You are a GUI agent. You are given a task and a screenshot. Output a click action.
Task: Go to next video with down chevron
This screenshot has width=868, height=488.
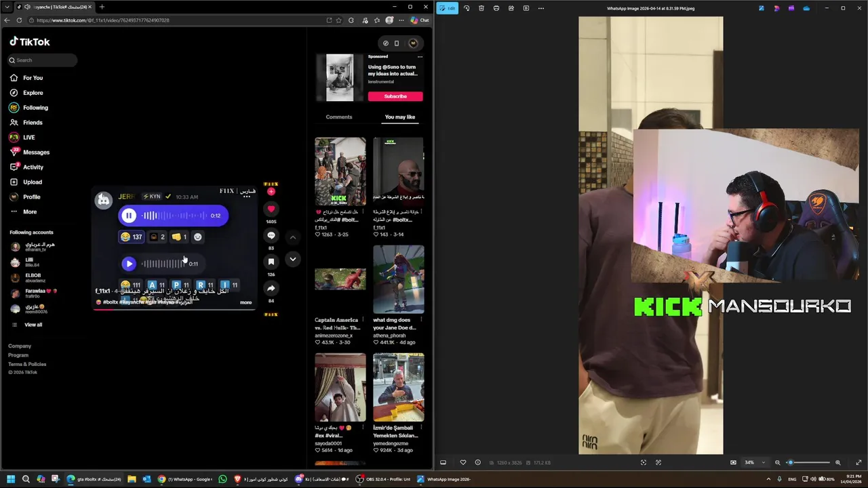(293, 260)
